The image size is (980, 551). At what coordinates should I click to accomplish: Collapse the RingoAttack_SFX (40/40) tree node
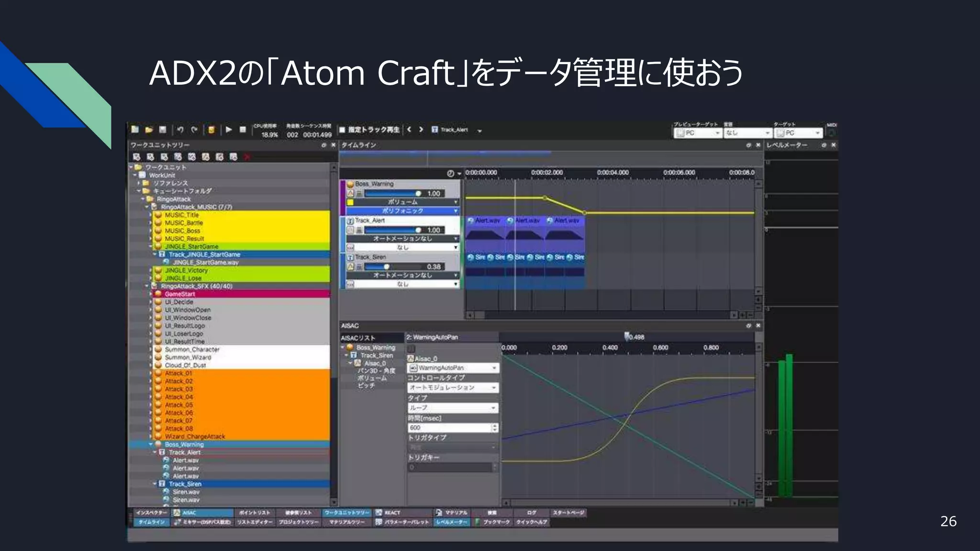(147, 286)
